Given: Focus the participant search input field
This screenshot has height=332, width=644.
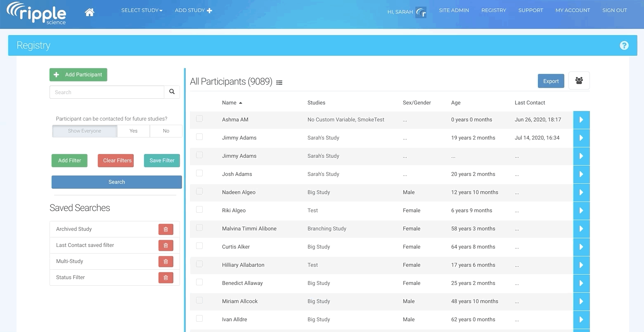Looking at the screenshot, I should coord(107,92).
